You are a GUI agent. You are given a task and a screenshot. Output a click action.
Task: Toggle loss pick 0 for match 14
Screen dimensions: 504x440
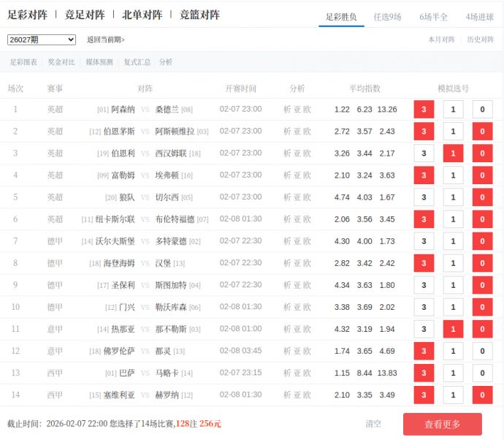tap(482, 395)
